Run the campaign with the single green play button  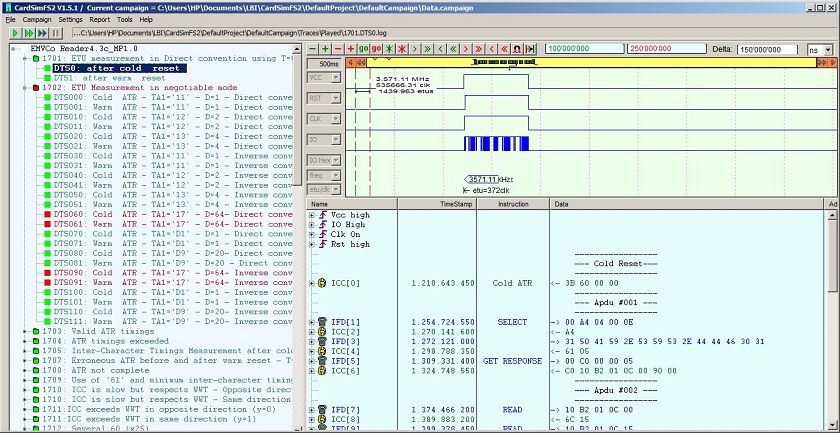(16, 33)
